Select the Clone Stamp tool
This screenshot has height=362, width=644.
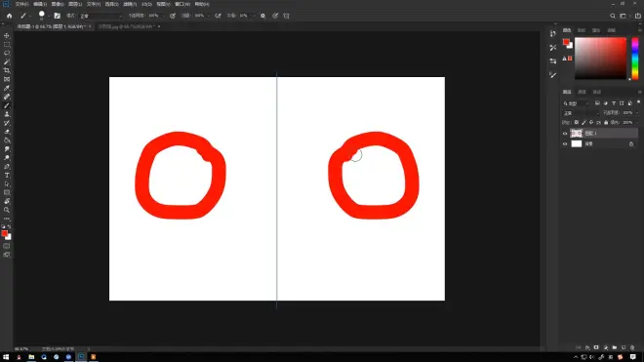[x=7, y=114]
